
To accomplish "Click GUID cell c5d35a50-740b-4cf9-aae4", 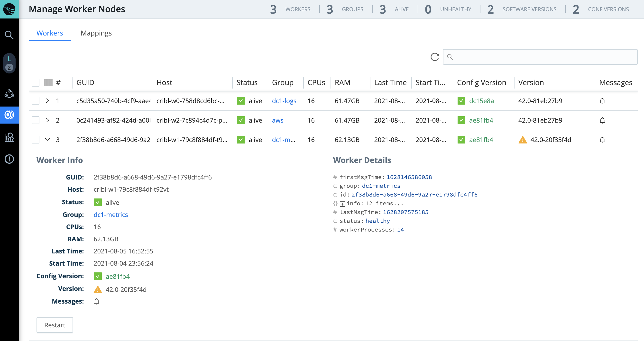I will 113,101.
